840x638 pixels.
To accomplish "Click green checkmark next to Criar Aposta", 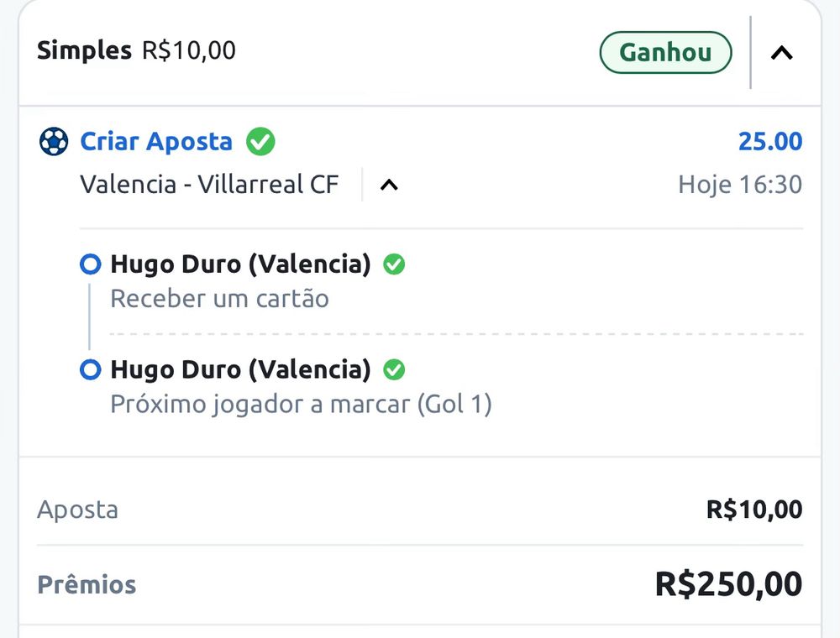I will point(260,141).
